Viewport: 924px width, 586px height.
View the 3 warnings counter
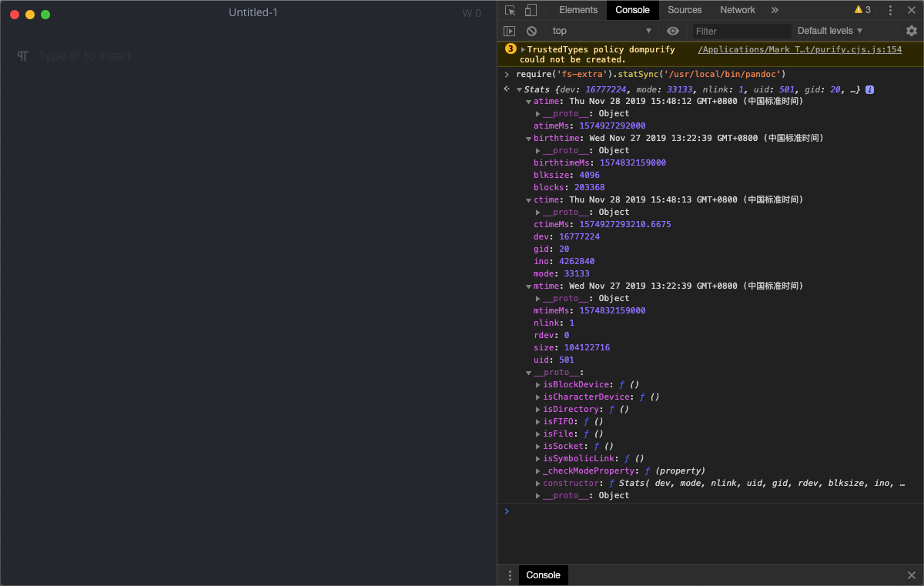862,10
